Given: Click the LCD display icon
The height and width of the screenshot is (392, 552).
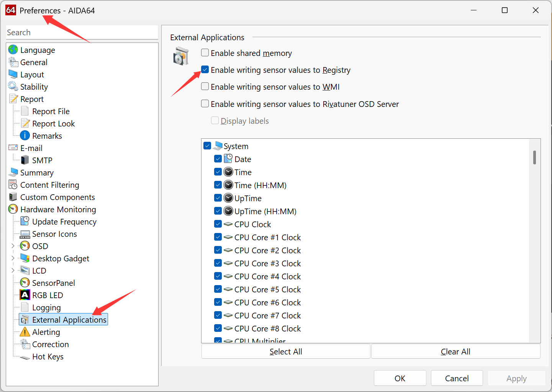Looking at the screenshot, I should (x=25, y=271).
